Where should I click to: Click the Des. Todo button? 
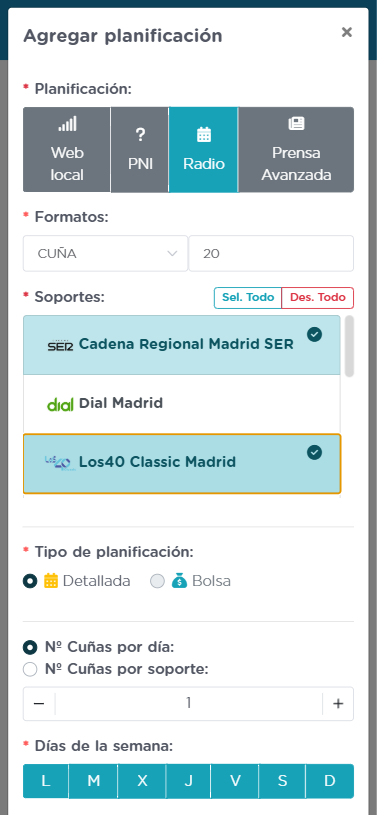(318, 297)
